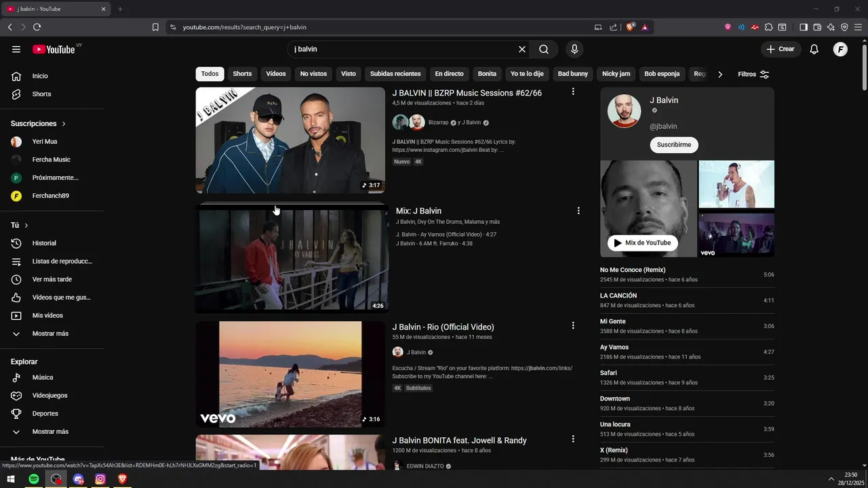Open the YouTube guide hamburger menu
The image size is (868, 488).
point(16,49)
